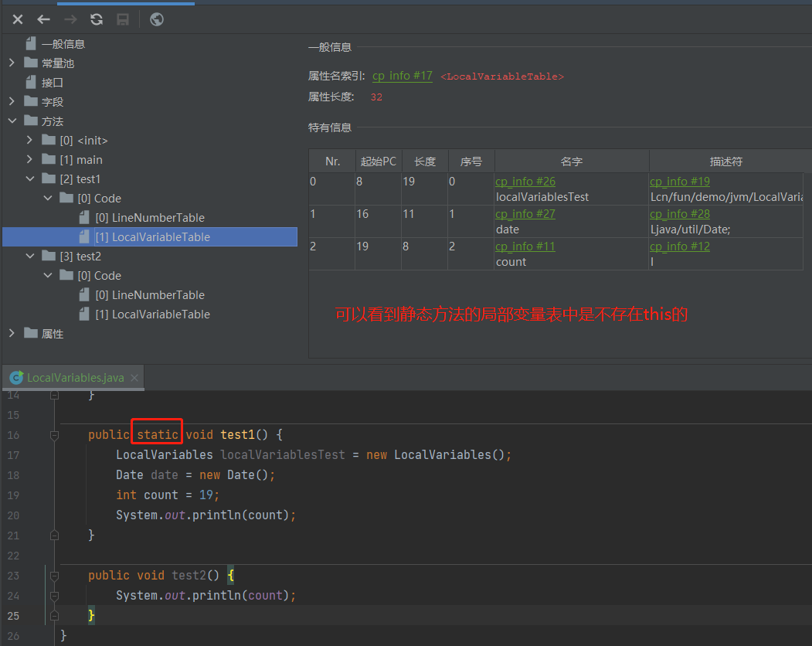Follow the cp_info #26 name link
This screenshot has height=646, width=812.
(525, 182)
